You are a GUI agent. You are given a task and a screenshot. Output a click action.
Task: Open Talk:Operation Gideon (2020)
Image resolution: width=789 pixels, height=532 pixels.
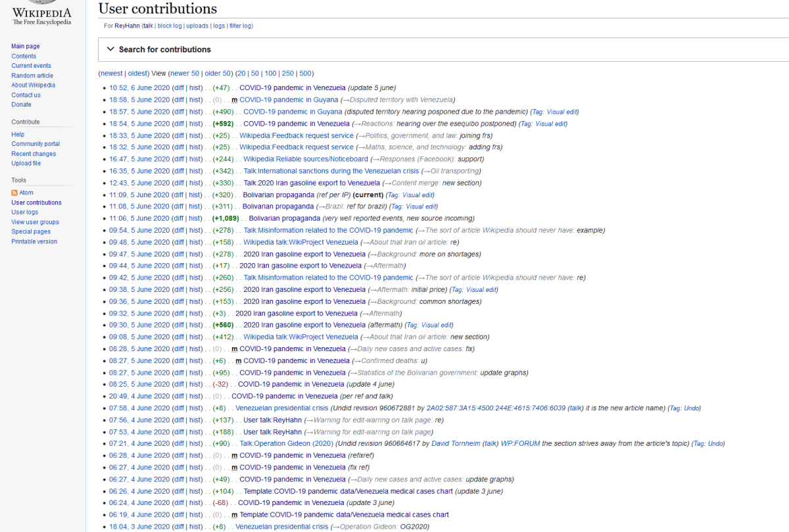tap(286, 443)
